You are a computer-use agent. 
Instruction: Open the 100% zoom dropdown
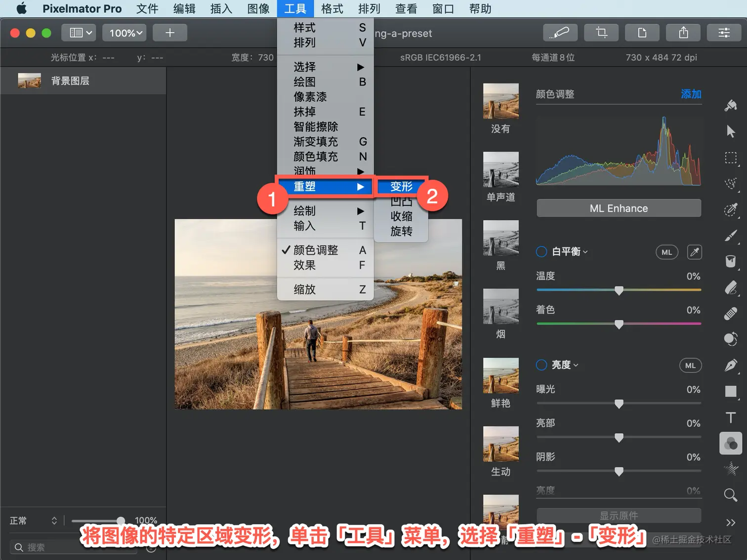124,33
